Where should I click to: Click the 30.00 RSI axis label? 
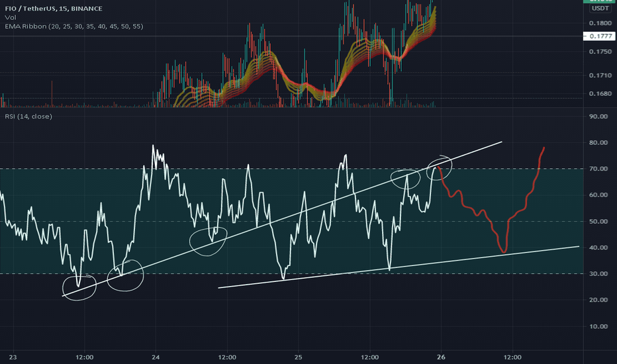(x=598, y=273)
